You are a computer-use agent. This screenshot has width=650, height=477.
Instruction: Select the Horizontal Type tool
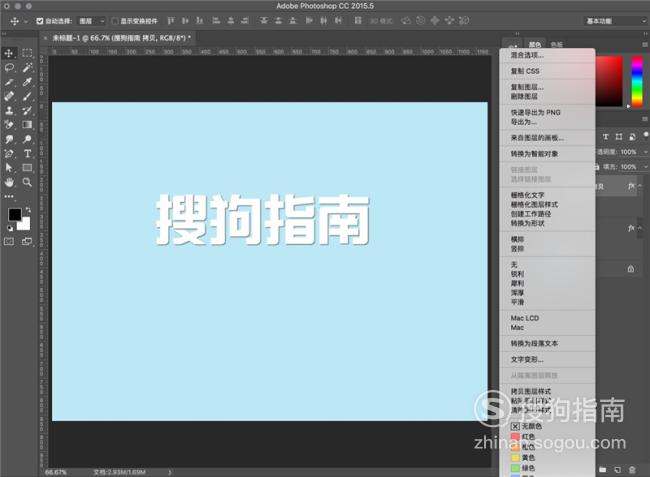27,154
